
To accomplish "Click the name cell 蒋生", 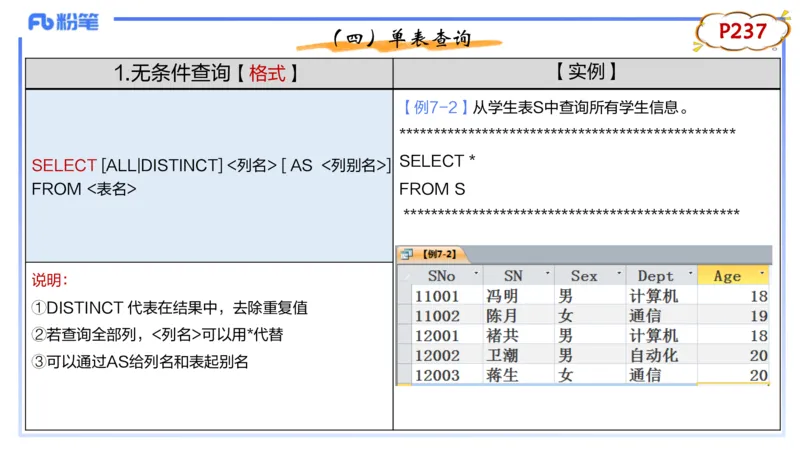I will [519, 375].
